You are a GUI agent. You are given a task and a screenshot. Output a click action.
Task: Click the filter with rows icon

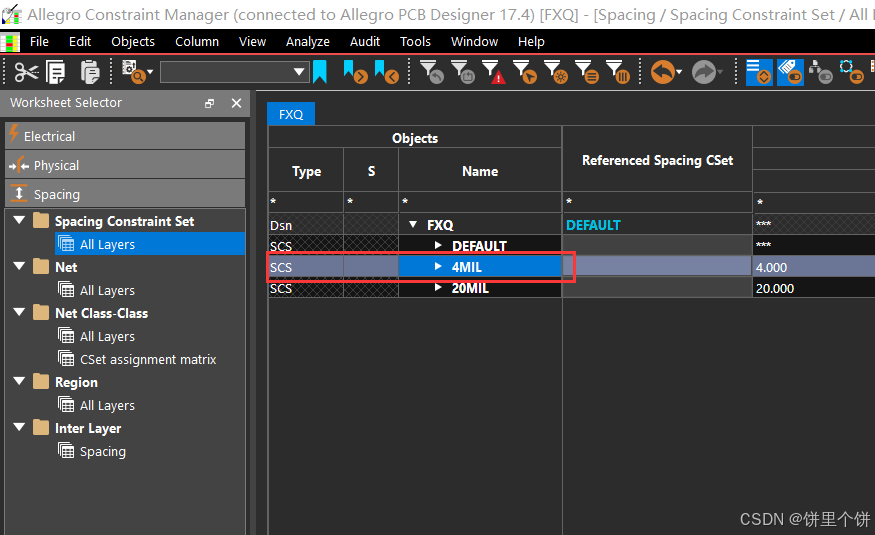click(587, 72)
